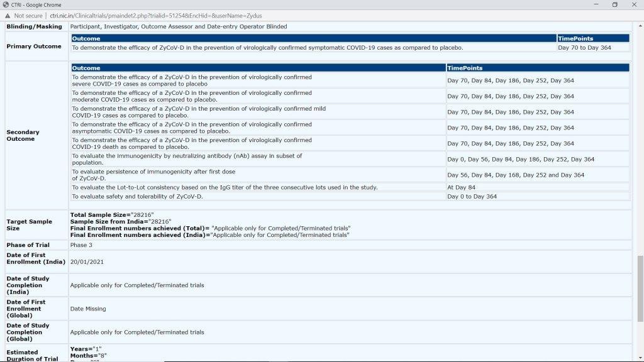
Task: Focus the ctri.nic.in address bar URL
Action: pos(156,16)
